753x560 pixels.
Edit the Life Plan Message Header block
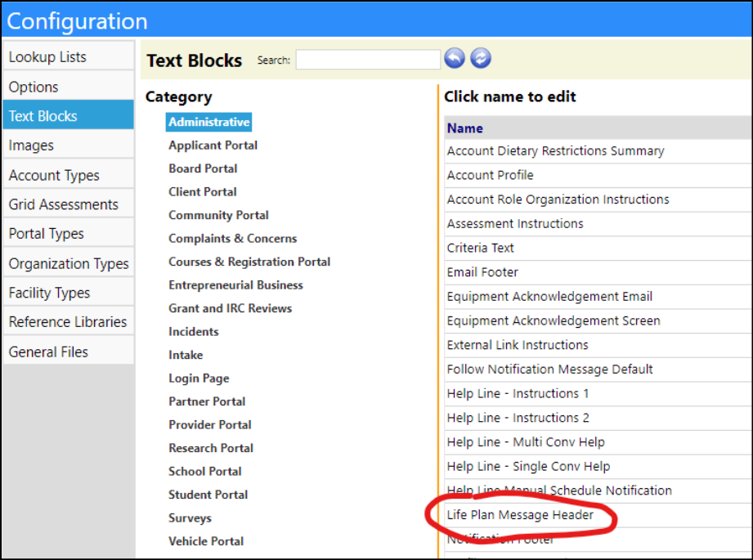click(x=520, y=515)
